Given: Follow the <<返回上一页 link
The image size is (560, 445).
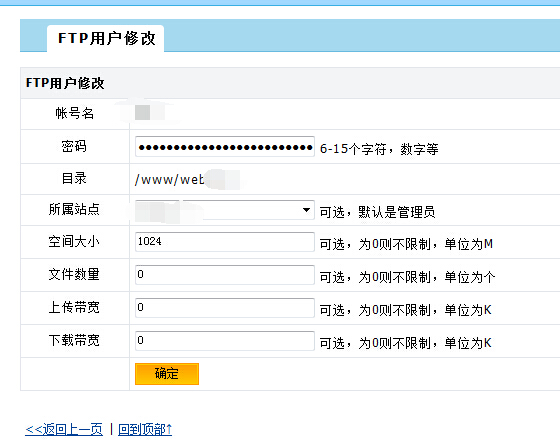Looking at the screenshot, I should point(64,429).
